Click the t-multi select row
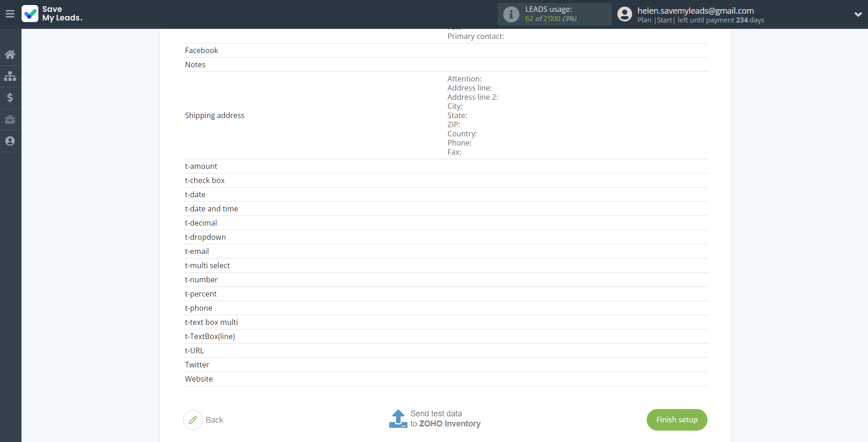The image size is (868, 442). 445,265
